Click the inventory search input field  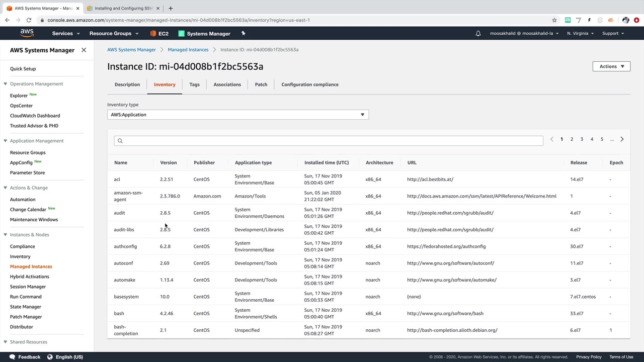(329, 141)
